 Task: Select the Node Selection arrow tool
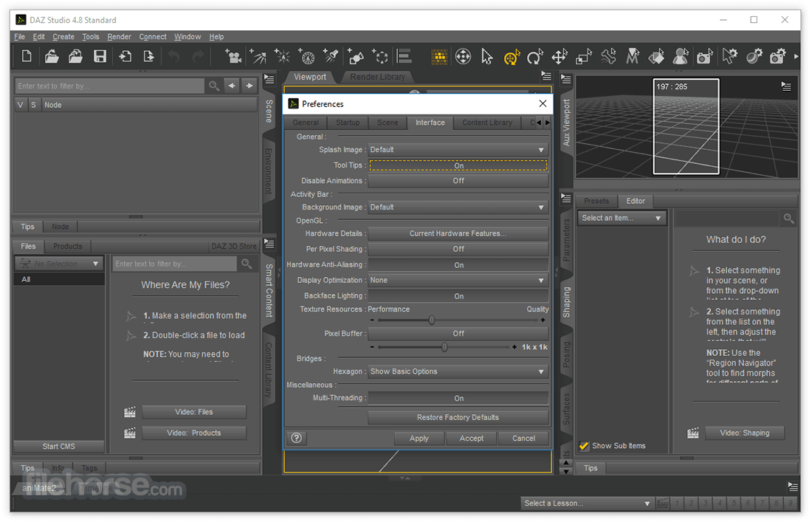[x=486, y=56]
